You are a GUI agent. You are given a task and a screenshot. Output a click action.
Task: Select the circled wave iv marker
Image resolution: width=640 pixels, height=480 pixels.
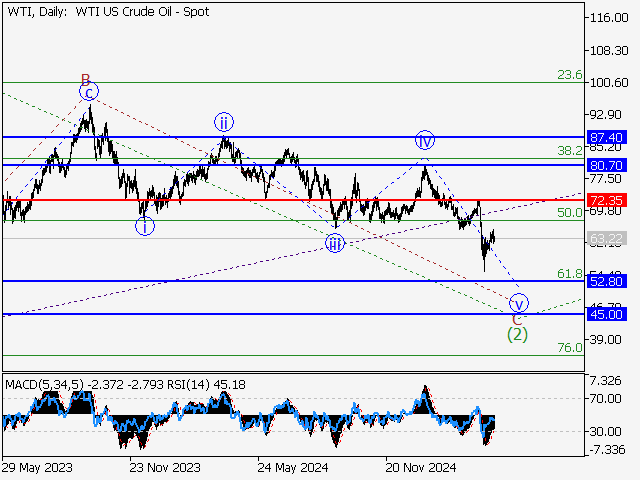pos(425,140)
